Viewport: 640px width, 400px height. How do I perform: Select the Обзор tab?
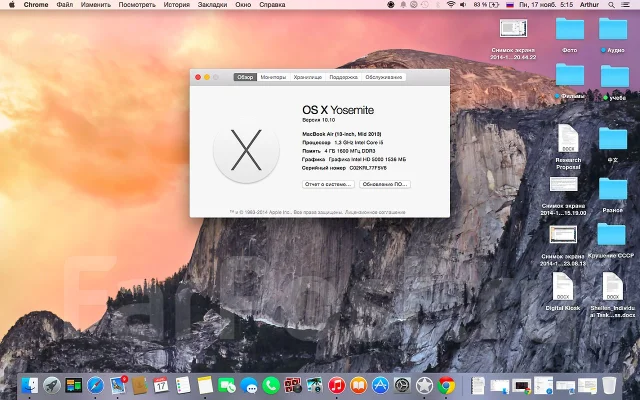pyautogui.click(x=245, y=77)
